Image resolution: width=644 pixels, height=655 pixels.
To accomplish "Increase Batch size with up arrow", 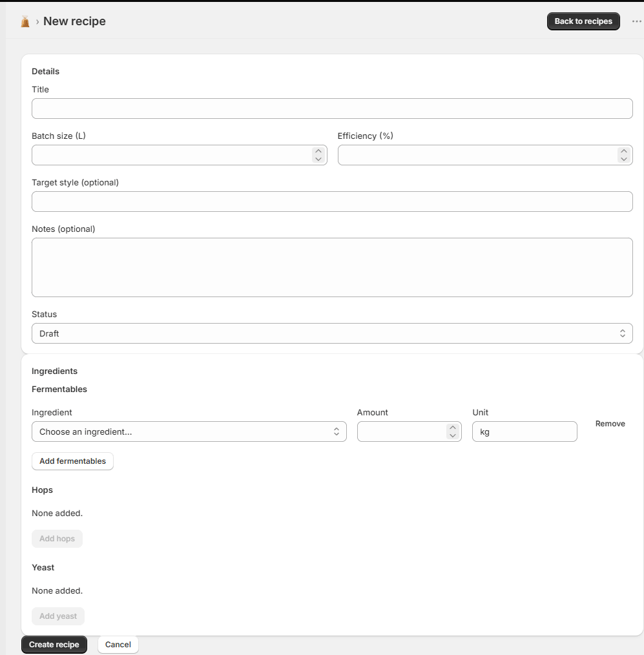I will pyautogui.click(x=318, y=151).
